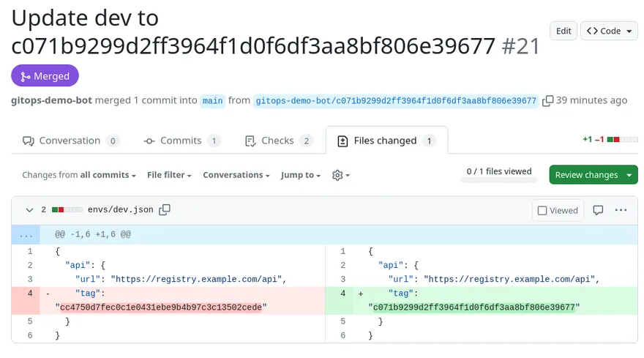This screenshot has width=644, height=358.
Task: Open the file options ellipsis menu
Action: click(x=621, y=210)
